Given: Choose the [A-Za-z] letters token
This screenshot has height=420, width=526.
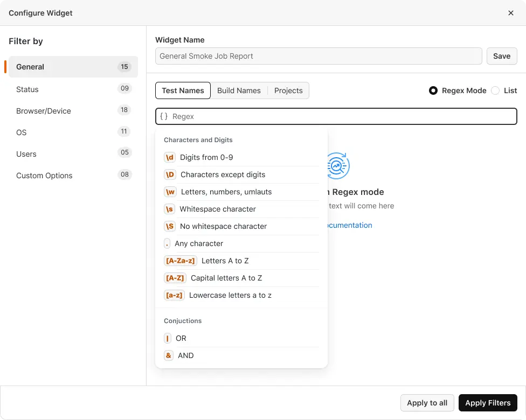Looking at the screenshot, I should coord(181,261).
